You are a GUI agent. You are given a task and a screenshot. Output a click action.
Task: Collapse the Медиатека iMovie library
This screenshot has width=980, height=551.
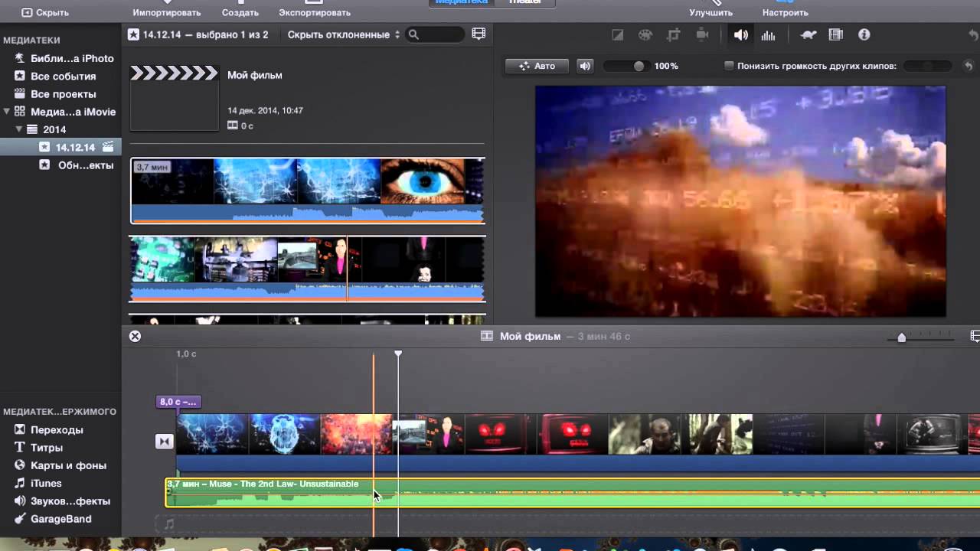coord(6,112)
